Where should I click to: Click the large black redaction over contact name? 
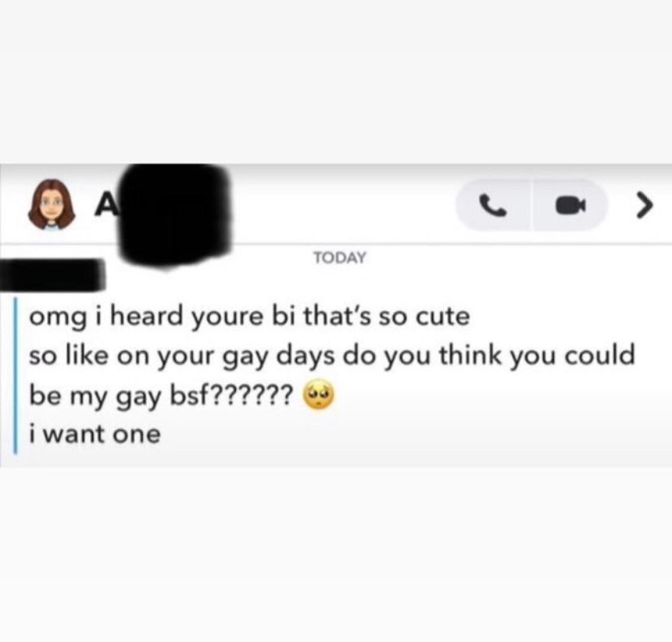coord(175,214)
